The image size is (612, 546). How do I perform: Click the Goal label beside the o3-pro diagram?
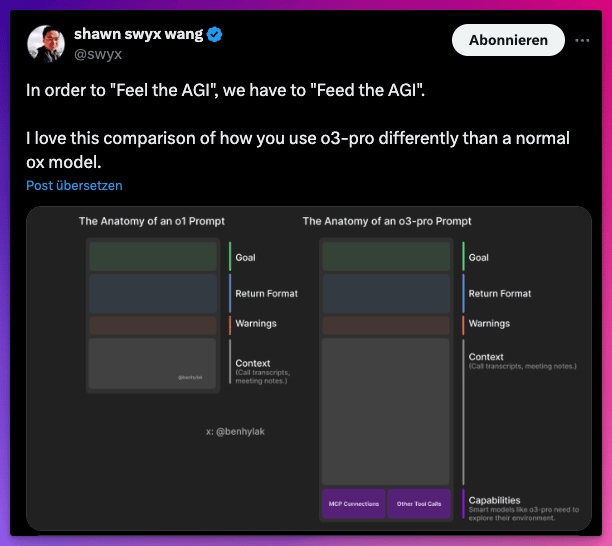coord(479,258)
